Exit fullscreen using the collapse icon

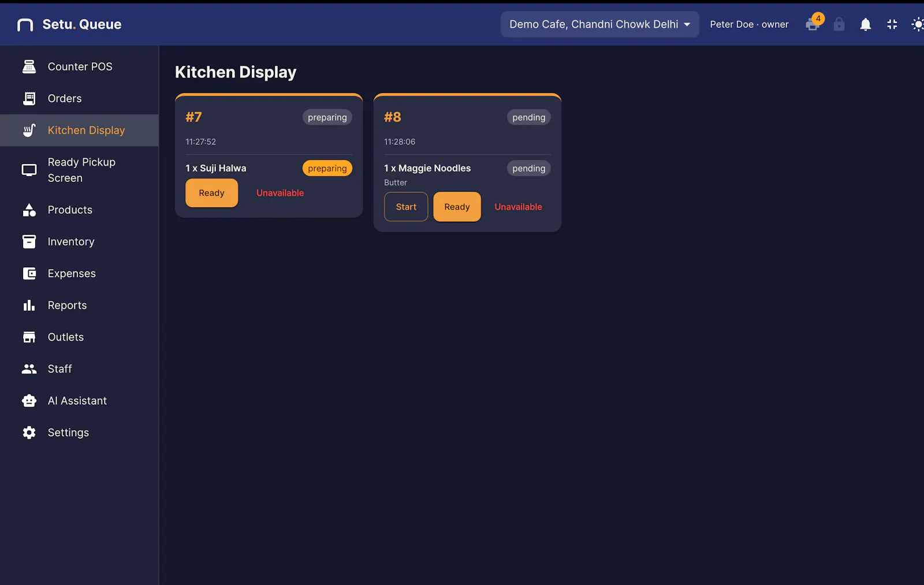click(892, 24)
